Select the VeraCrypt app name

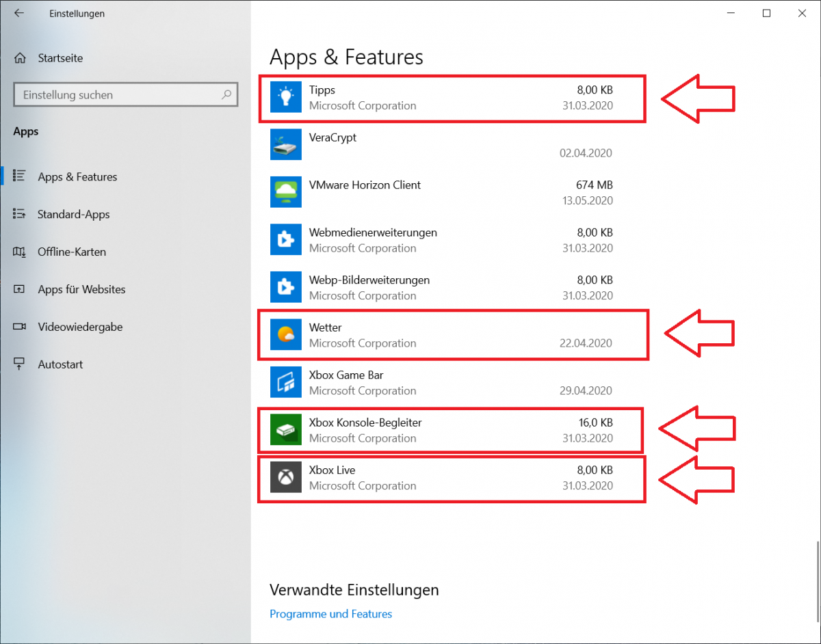333,137
